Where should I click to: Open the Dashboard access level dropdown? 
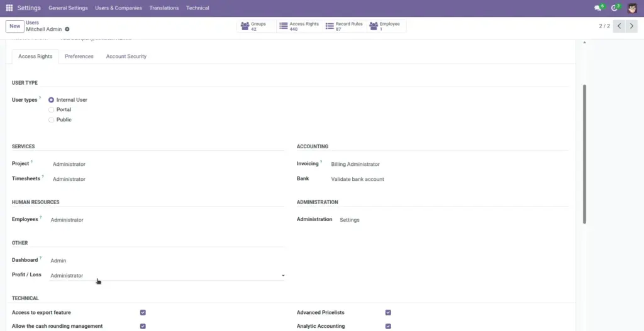[x=167, y=261]
